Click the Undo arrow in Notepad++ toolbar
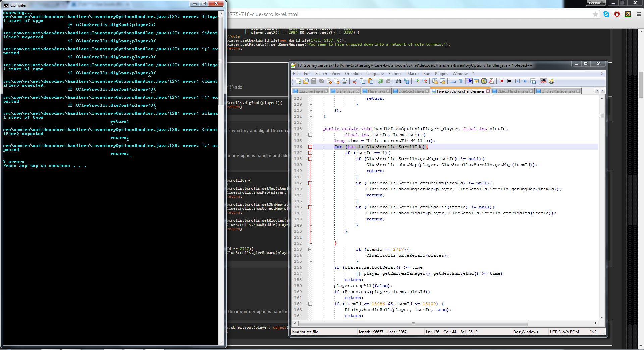The image size is (644, 350). (380, 81)
